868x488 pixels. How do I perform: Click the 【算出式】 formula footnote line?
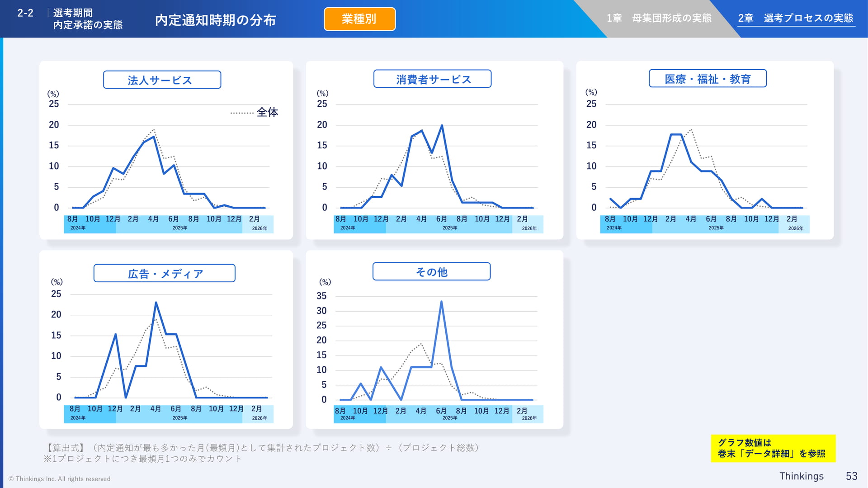coord(262,448)
